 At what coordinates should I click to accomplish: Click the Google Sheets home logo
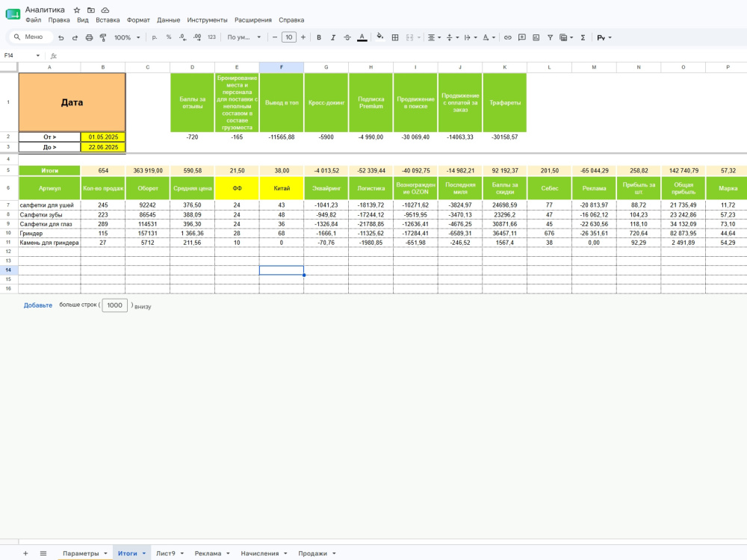[x=13, y=14]
